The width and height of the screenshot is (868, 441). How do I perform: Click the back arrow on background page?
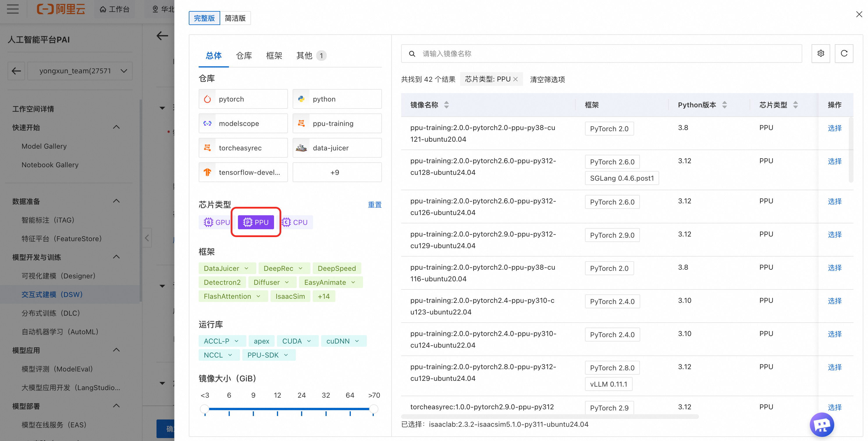[162, 36]
